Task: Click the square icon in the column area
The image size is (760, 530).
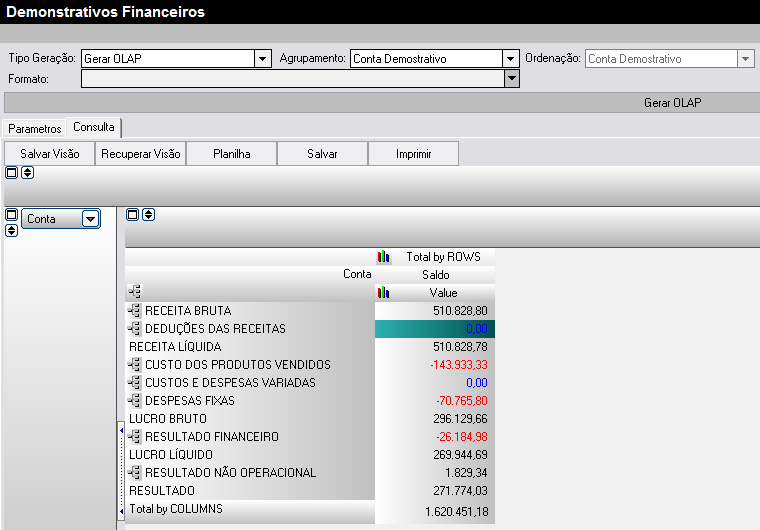Action: pos(133,214)
